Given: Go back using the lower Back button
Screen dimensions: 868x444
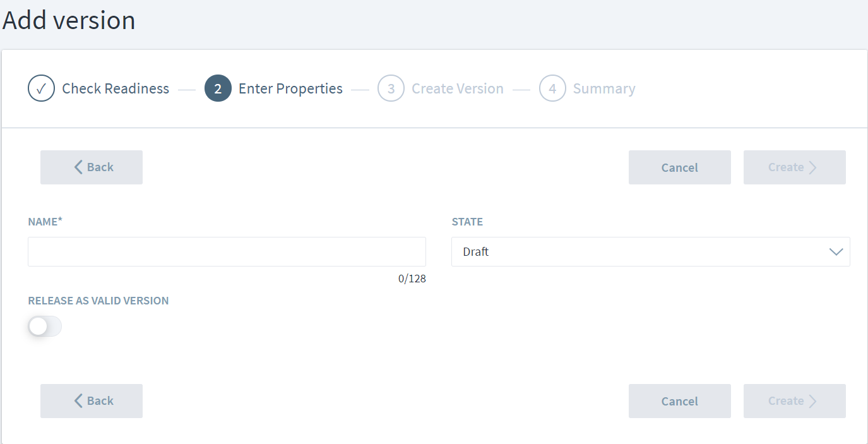Looking at the screenshot, I should [92, 401].
